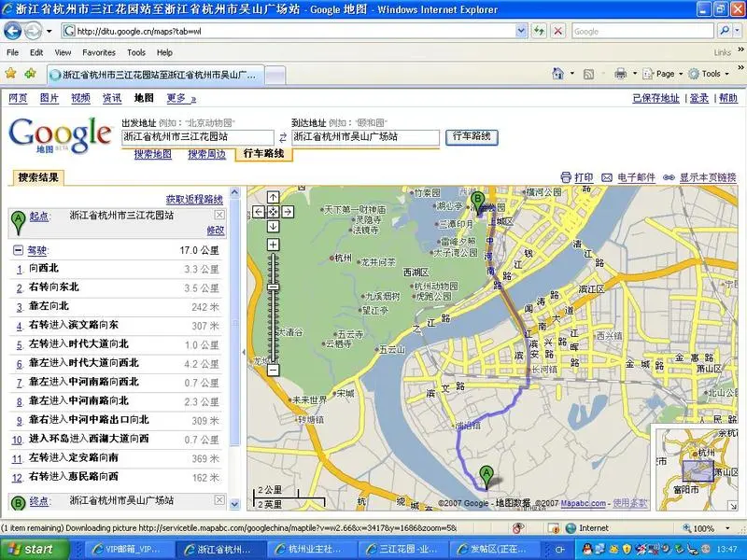747x560 pixels.
Task: Click the 帮助 help link
Action: (x=728, y=98)
